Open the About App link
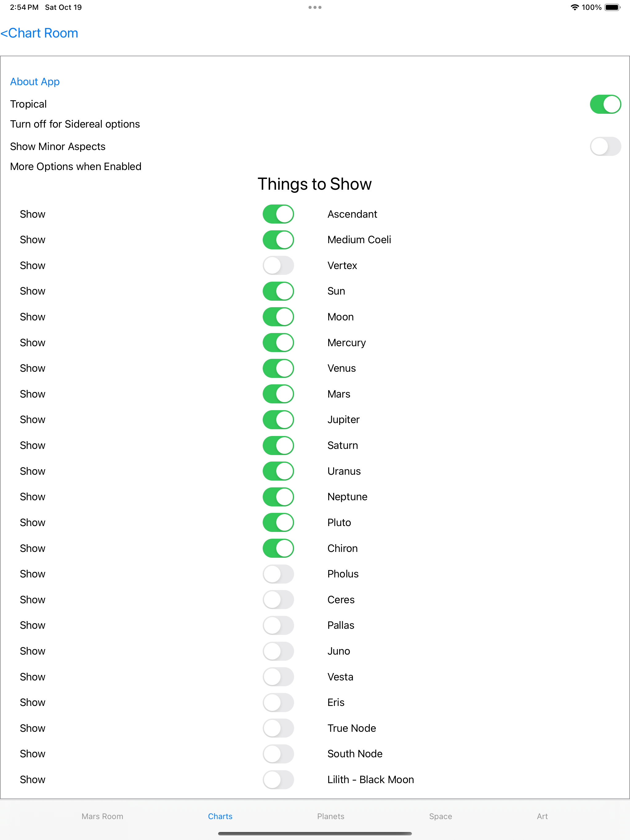 coord(34,82)
